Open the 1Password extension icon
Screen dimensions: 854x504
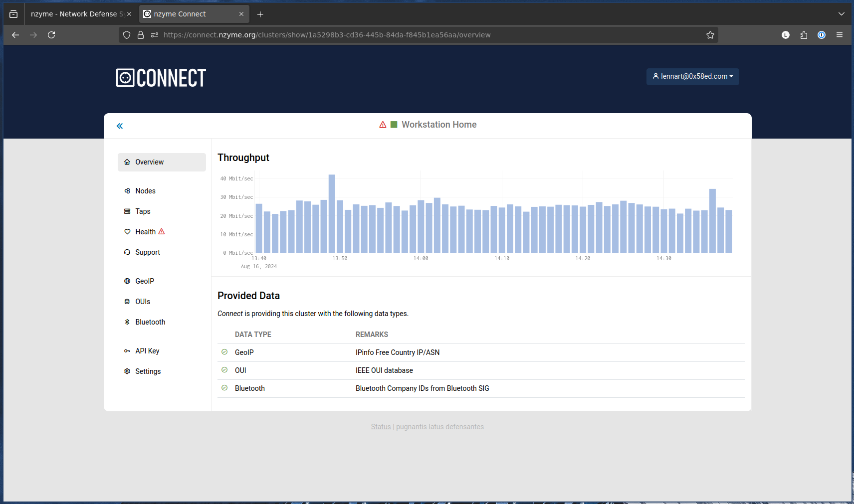point(822,35)
